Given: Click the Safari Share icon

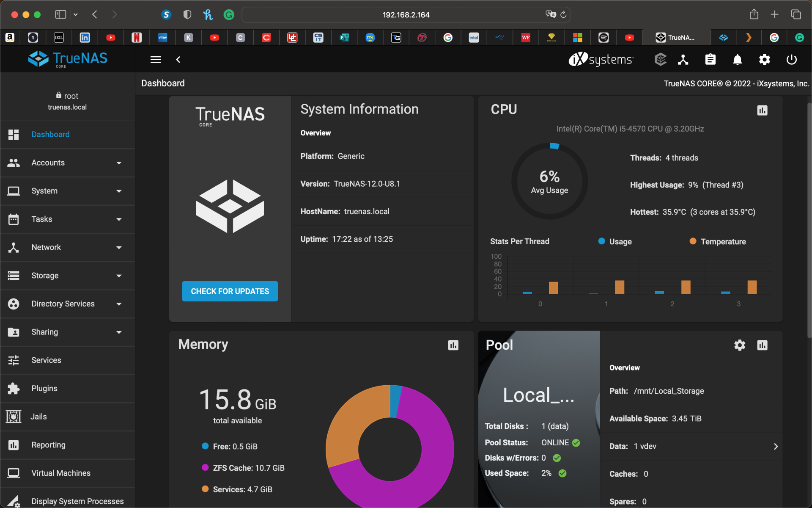Looking at the screenshot, I should coord(754,14).
